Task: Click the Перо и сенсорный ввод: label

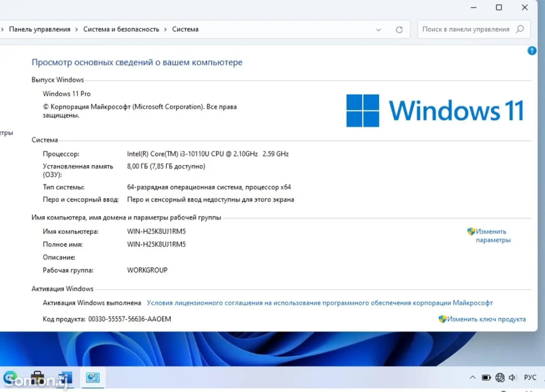Action: pyautogui.click(x=81, y=200)
